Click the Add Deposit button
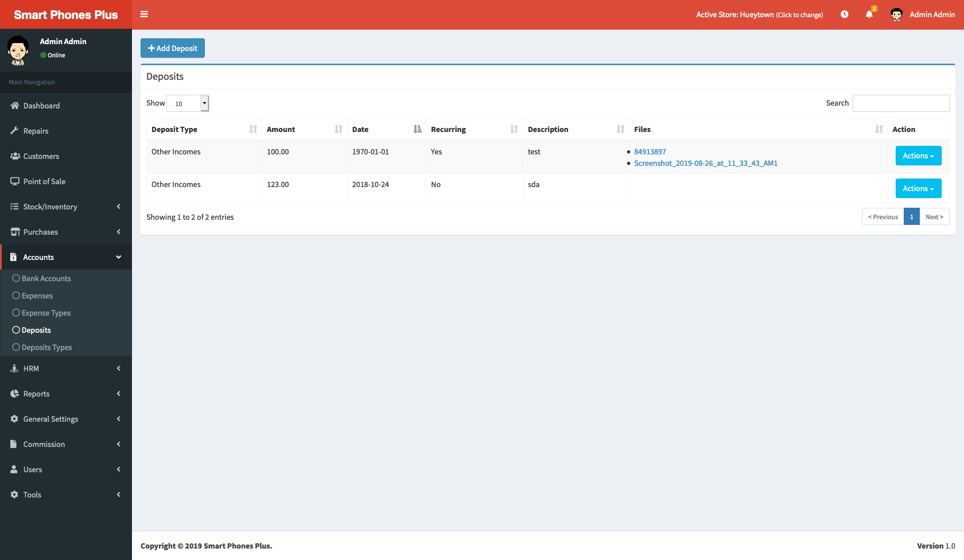The width and height of the screenshot is (964, 560). [x=173, y=48]
